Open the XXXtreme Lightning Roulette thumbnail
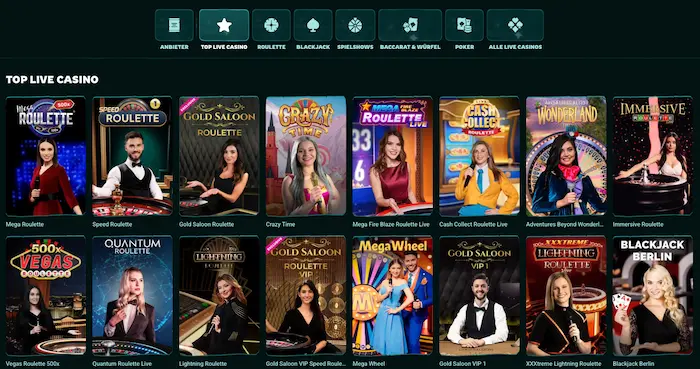The height and width of the screenshot is (369, 700). point(566,296)
